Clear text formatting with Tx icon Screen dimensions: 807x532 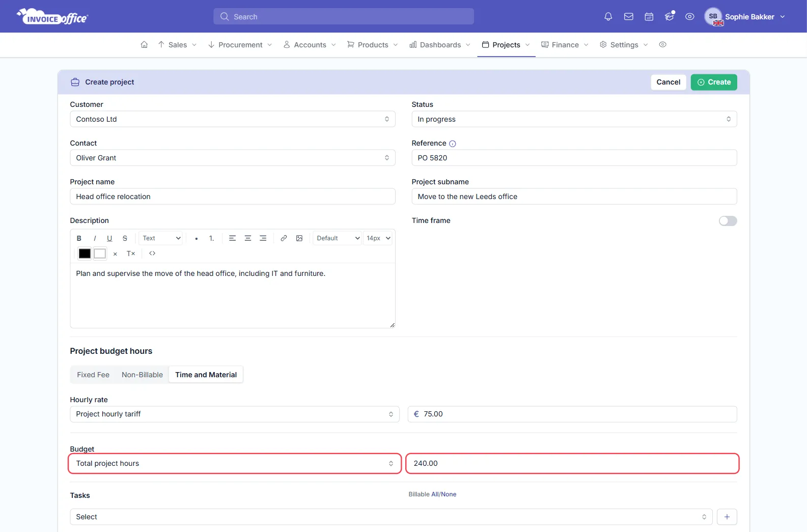point(131,254)
